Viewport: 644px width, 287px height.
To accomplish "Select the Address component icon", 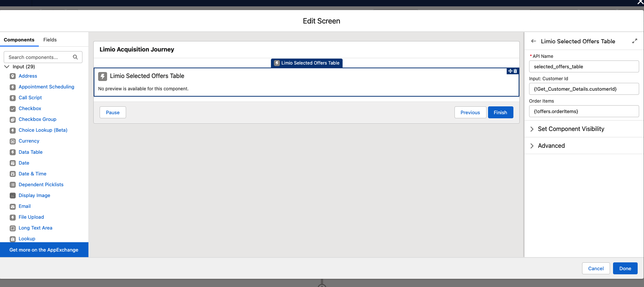I will (13, 76).
